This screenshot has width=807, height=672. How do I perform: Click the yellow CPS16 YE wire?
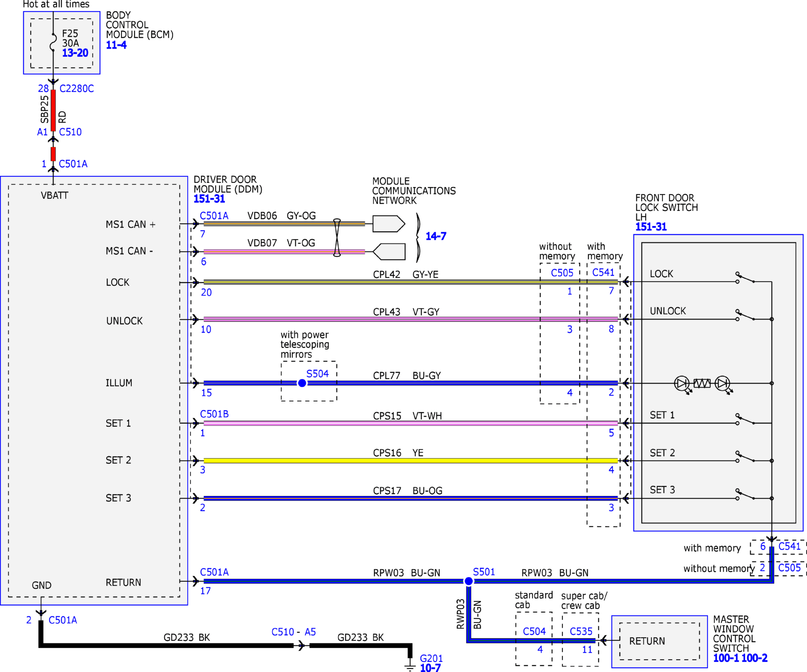pos(410,460)
